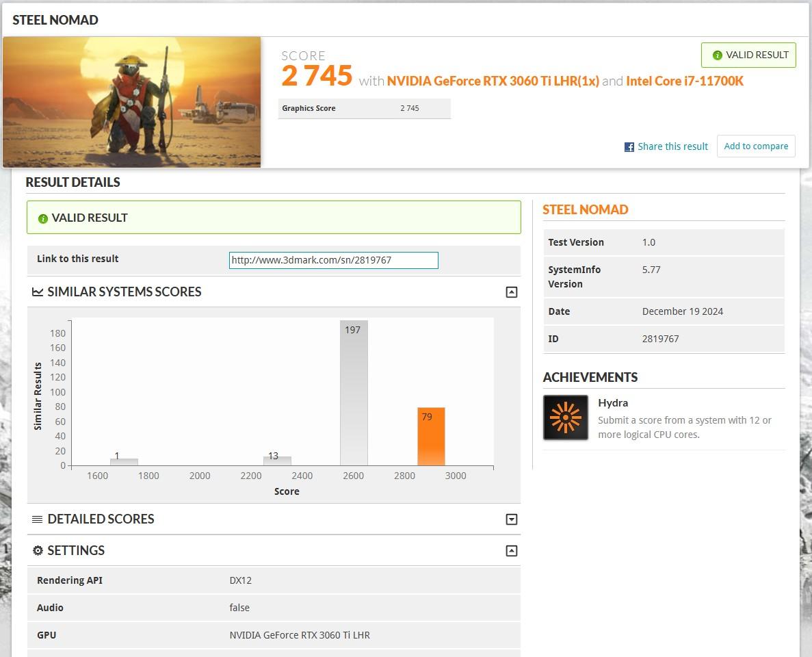Image resolution: width=812 pixels, height=657 pixels.
Task: Click the STEEL NOMAD page title at top
Action: point(55,20)
